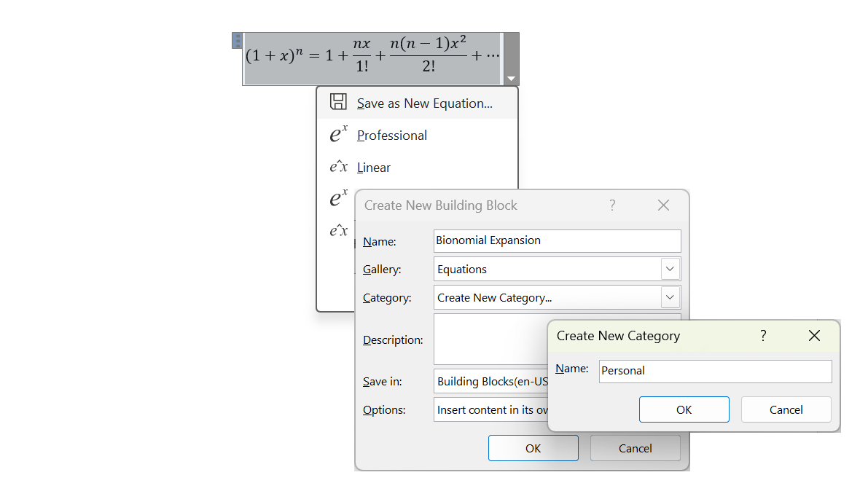Image resolution: width=868 pixels, height=483 pixels.
Task: Expand the Gallery dropdown showing Equations
Action: 670,269
